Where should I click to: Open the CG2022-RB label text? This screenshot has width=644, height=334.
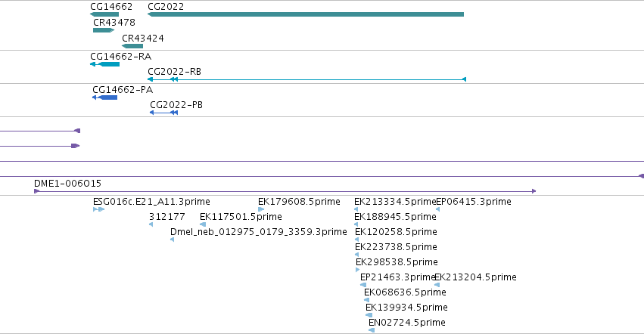[x=175, y=71]
